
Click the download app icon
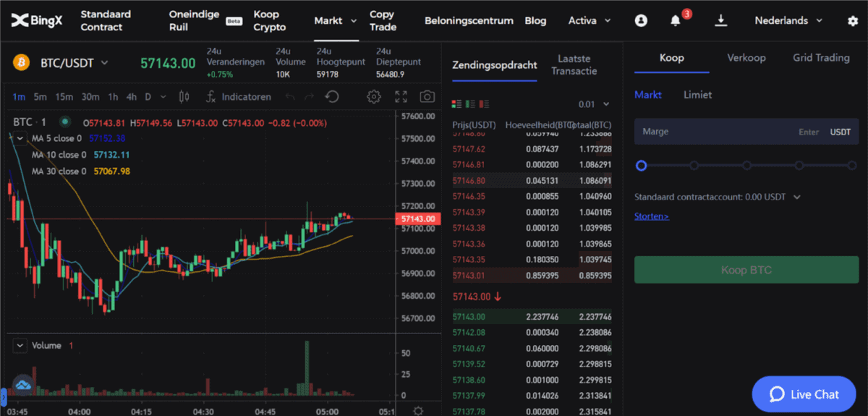720,20
